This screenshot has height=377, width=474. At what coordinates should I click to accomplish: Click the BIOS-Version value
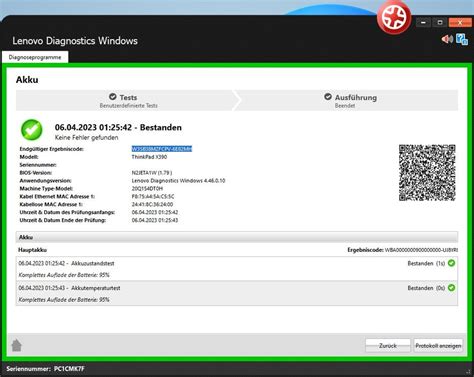click(152, 173)
